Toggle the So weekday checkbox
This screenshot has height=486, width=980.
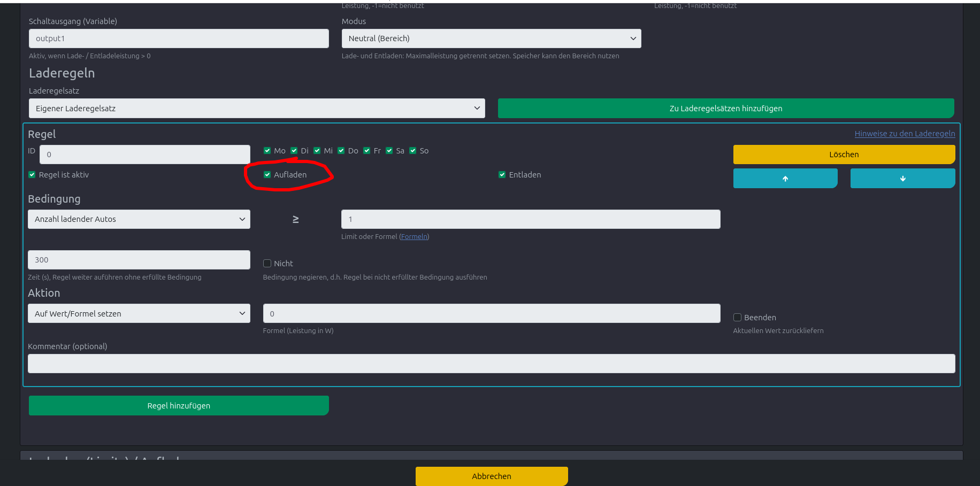(413, 151)
